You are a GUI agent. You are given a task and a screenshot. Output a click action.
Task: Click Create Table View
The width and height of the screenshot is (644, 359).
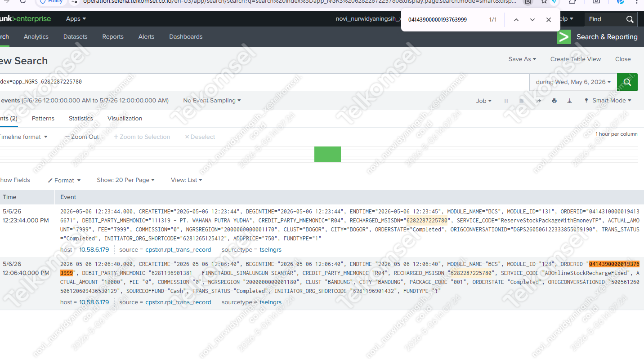click(x=576, y=59)
